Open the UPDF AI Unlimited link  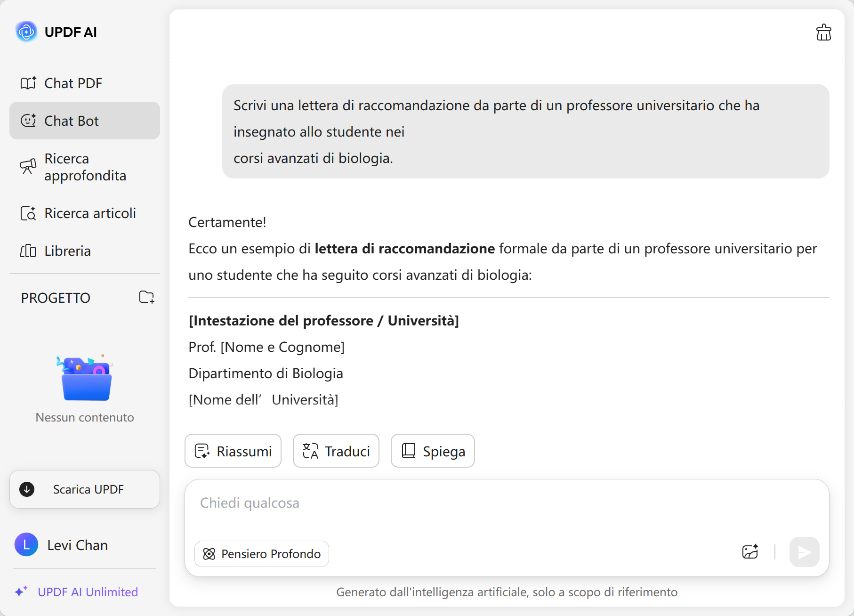coord(88,592)
